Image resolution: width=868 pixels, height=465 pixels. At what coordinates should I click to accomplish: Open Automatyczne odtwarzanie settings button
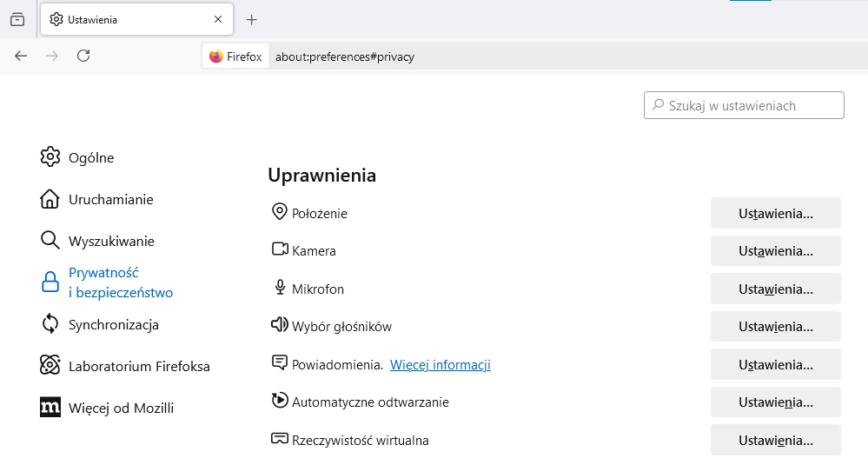[x=775, y=402]
